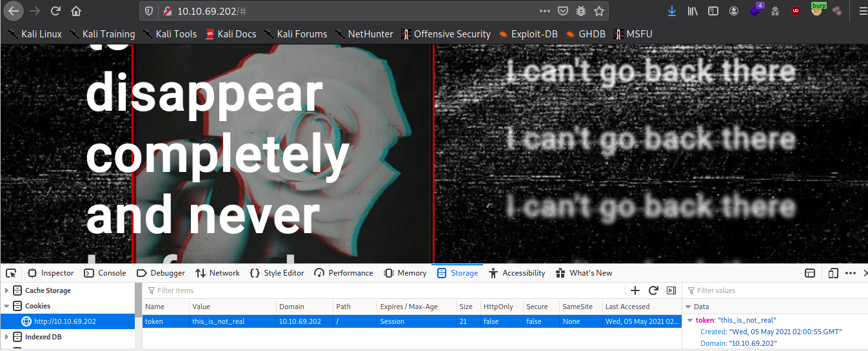Screen dimensions: 868x351
Task: Click the HttpOnly false cell
Action: (502, 321)
